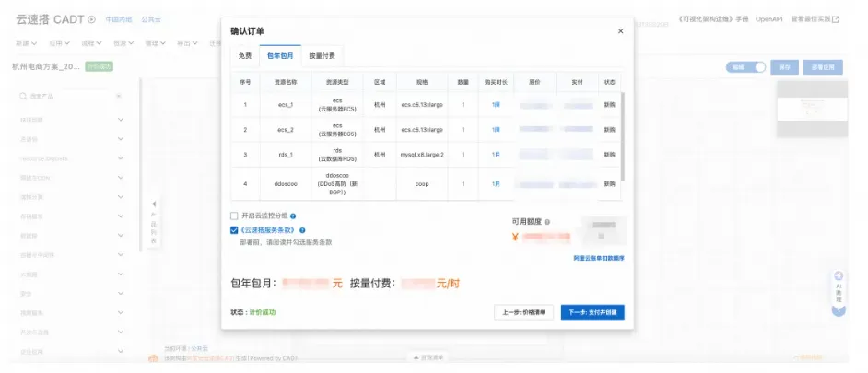The height and width of the screenshot is (373, 868).
Task: Click the canvas minimap thumbnail
Action: (812, 109)
